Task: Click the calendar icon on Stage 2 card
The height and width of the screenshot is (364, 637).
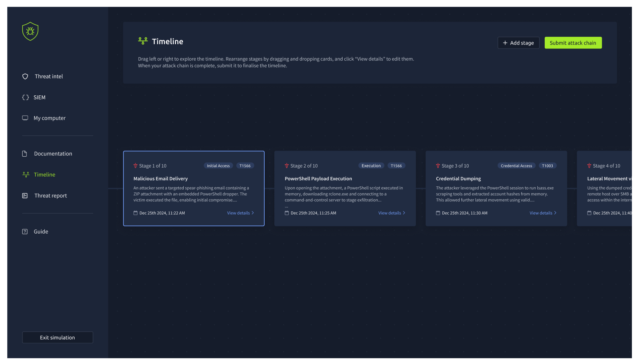Action: point(287,213)
